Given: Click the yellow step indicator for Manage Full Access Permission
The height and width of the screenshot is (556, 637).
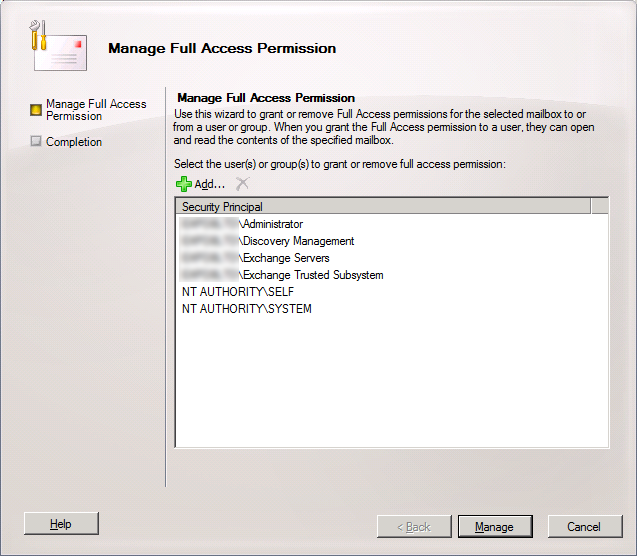Looking at the screenshot, I should (x=36, y=110).
